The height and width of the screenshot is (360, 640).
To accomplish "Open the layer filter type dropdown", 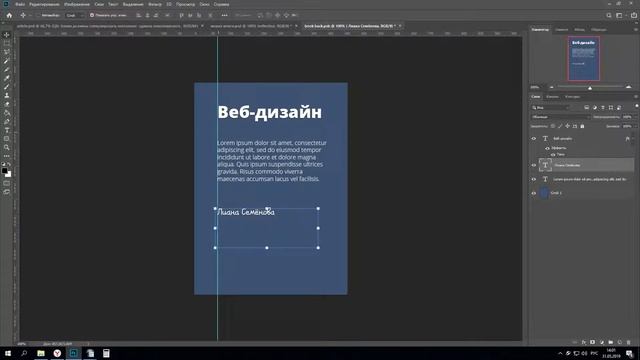I will [551, 107].
